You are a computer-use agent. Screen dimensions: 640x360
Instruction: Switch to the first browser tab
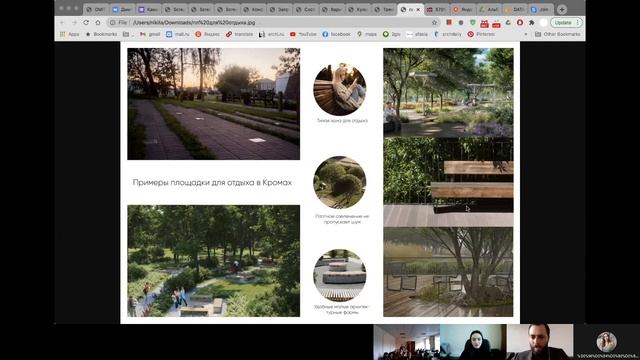(96, 9)
